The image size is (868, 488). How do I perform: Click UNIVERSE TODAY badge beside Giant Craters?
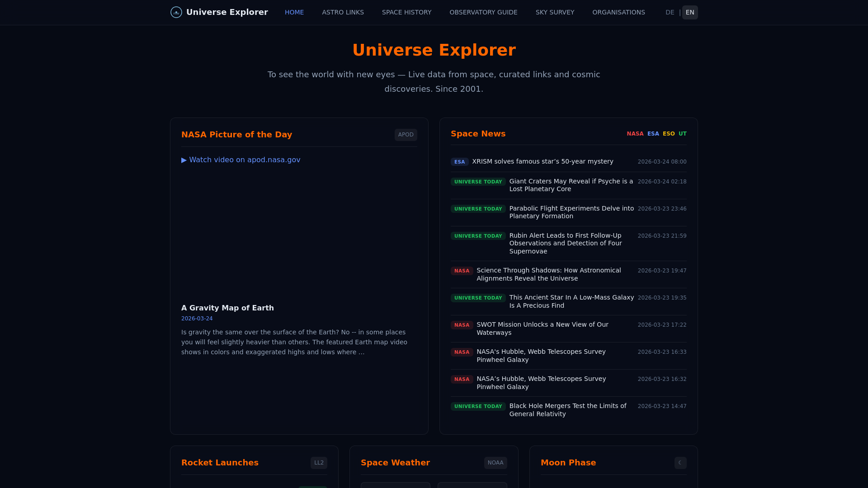(478, 182)
